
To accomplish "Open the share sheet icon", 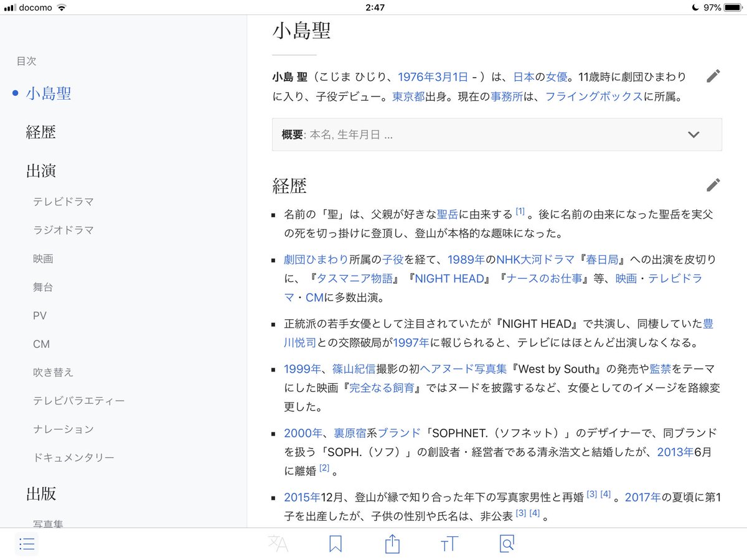I will (x=392, y=544).
